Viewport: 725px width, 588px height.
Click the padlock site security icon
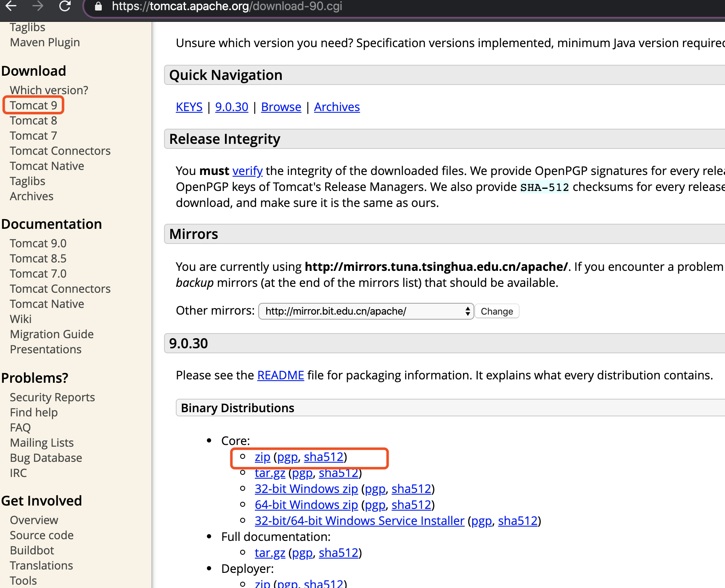[x=98, y=6]
